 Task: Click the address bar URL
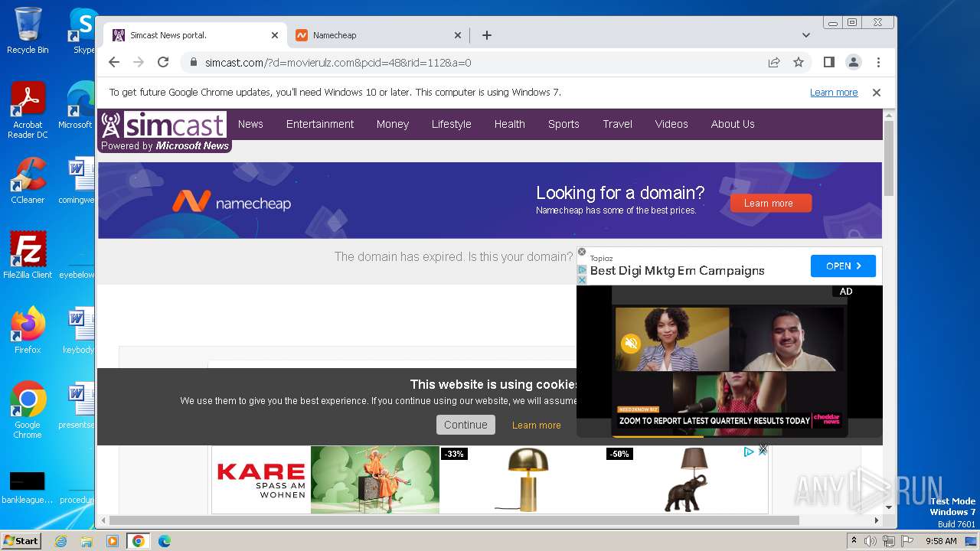[338, 63]
